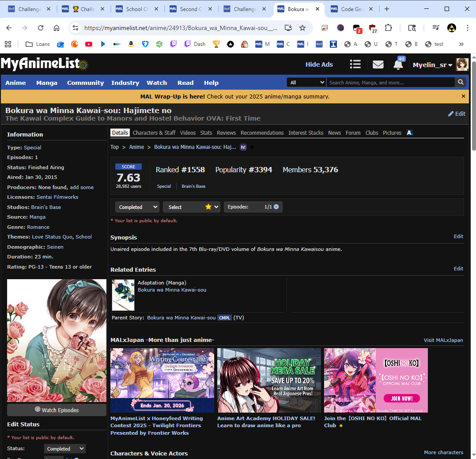Open the More characters link

[443, 452]
